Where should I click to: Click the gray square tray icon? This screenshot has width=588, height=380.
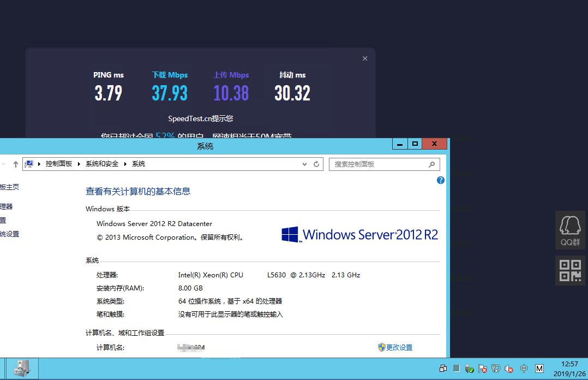[457, 369]
